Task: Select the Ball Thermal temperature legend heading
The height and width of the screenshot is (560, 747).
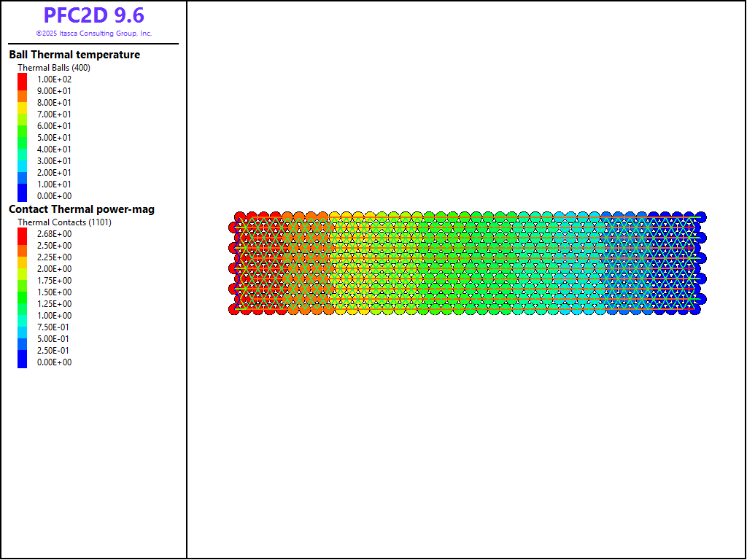Action: [74, 55]
